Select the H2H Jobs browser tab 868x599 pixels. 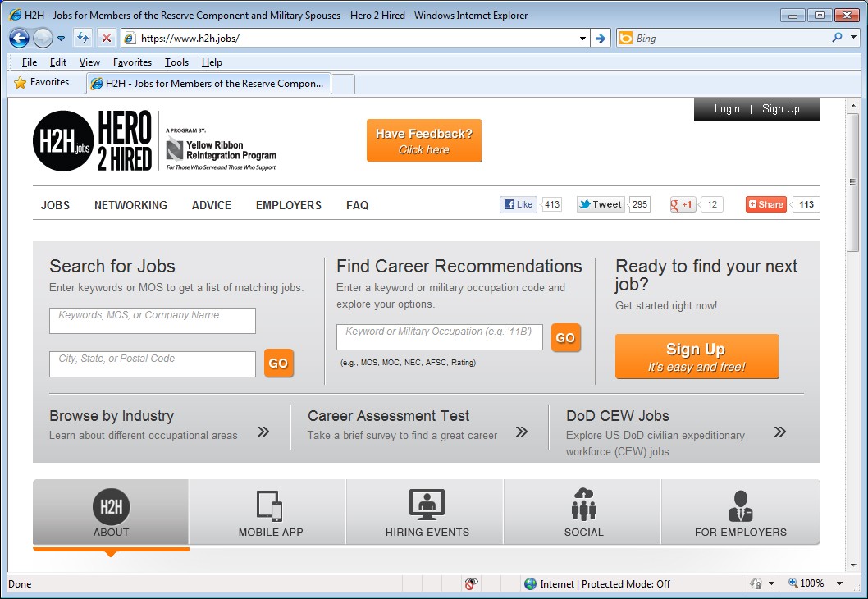[208, 84]
